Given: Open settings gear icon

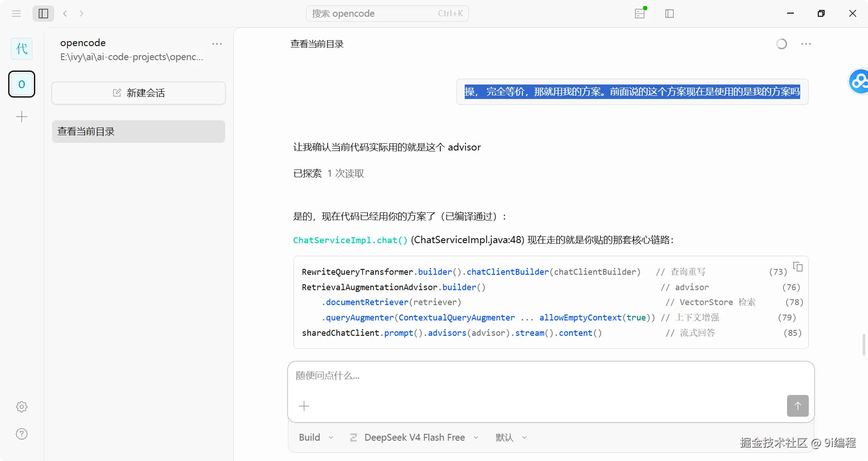Looking at the screenshot, I should coord(22,407).
